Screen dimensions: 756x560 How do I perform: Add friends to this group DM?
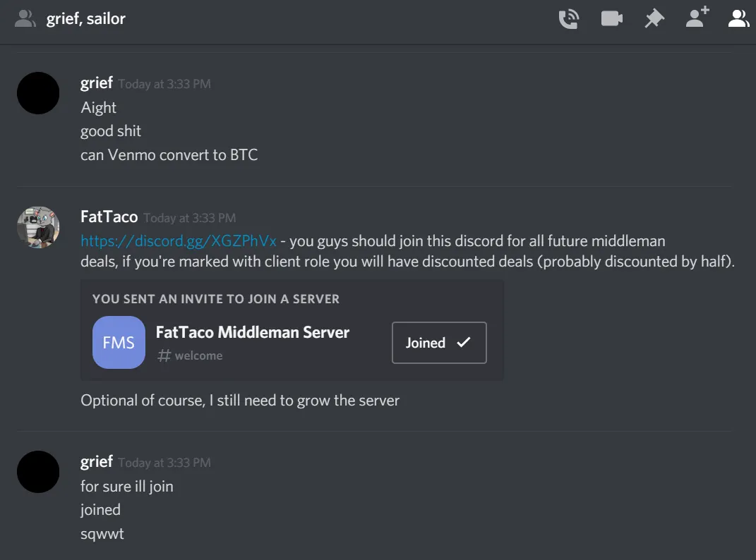[x=697, y=18]
